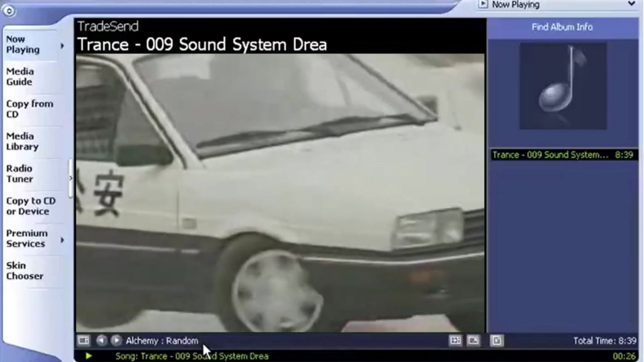Go to the previous visualization
This screenshot has width=644, height=362.
pos(101,341)
